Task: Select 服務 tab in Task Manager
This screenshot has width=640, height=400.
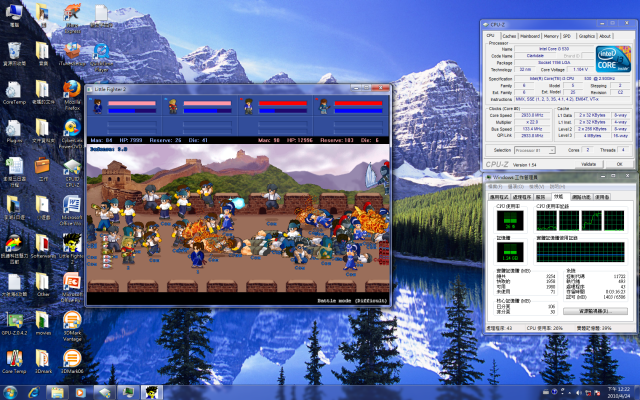Action: click(540, 197)
